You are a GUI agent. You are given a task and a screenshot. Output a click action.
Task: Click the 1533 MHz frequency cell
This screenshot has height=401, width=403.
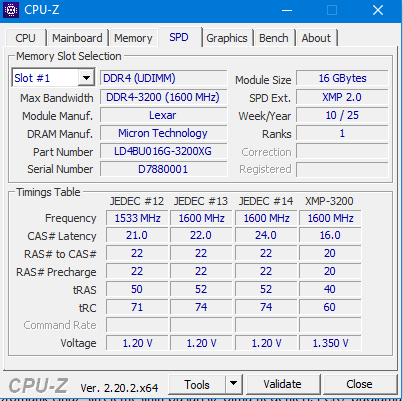click(137, 218)
